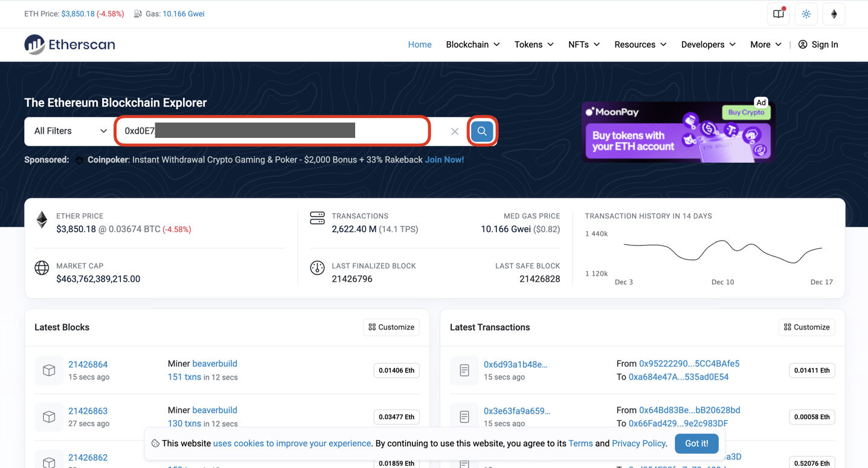Open 151 txns link

pyautogui.click(x=184, y=377)
